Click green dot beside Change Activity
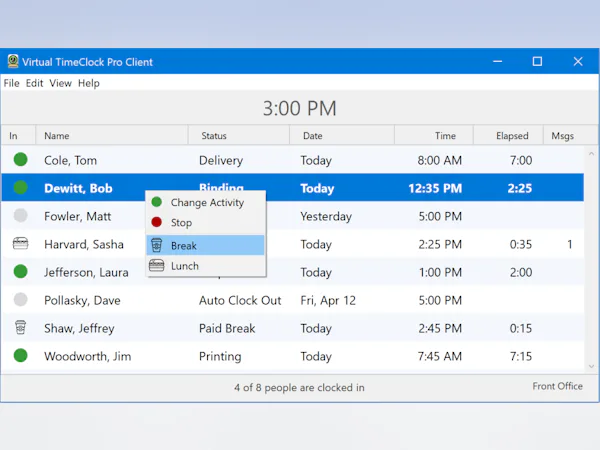The image size is (600, 450). 157,202
